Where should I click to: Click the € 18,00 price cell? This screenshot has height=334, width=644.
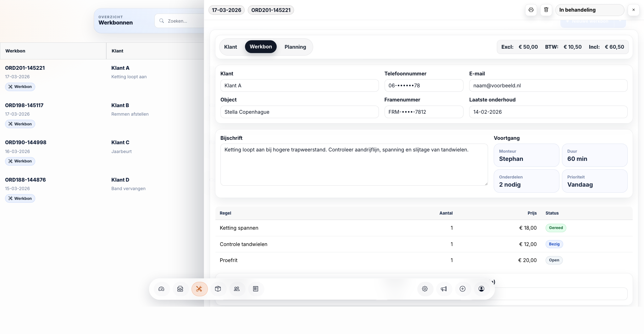click(528, 228)
